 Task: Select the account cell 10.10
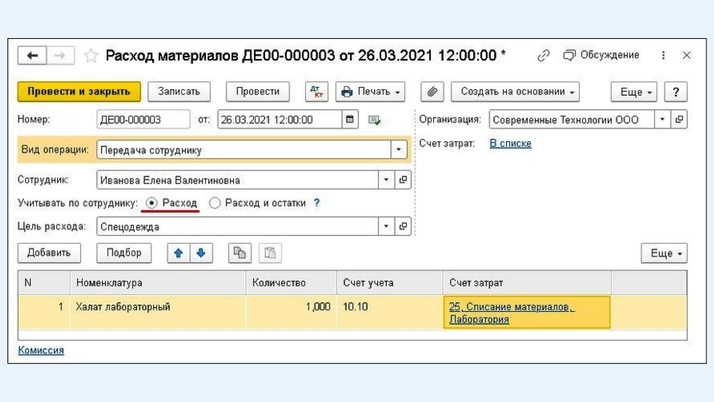coord(390,312)
